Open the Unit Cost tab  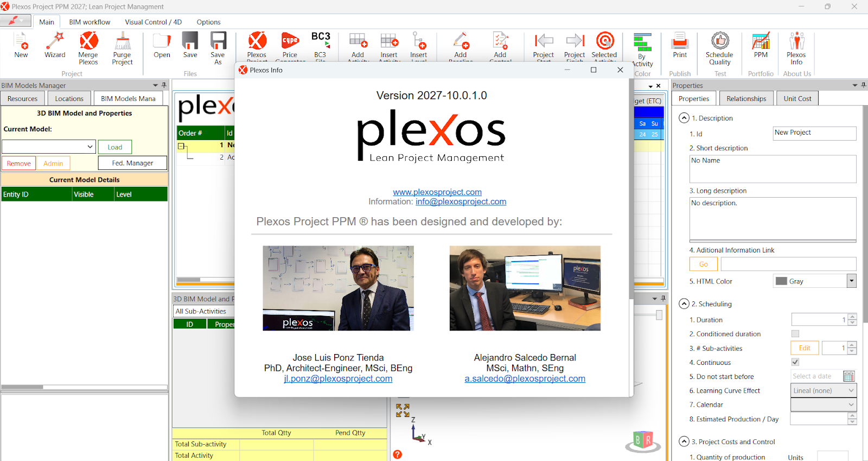(797, 98)
